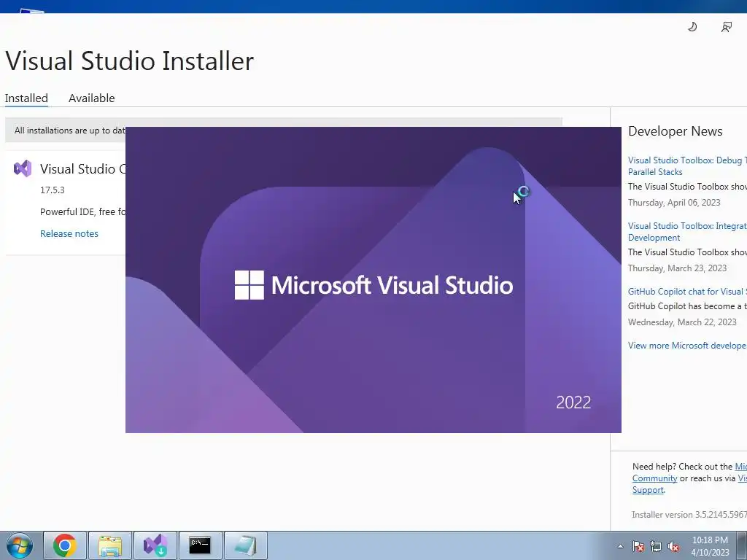Viewport: 747px width, 560px height.
Task: Click the date Thursday, April 06, 2023
Action: click(674, 203)
